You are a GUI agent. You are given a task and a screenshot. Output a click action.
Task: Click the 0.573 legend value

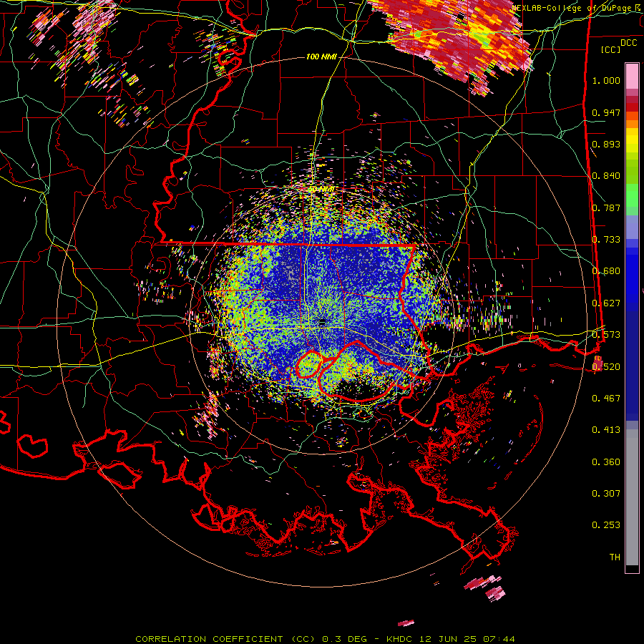(x=606, y=335)
